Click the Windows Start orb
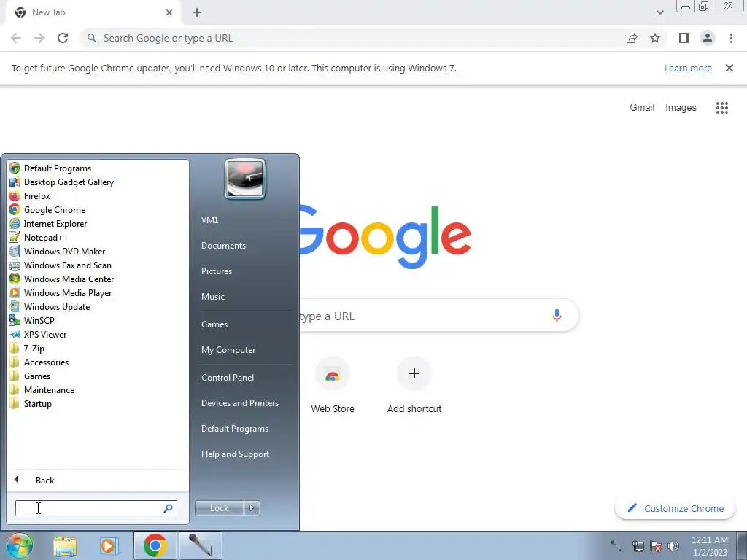 (20, 545)
